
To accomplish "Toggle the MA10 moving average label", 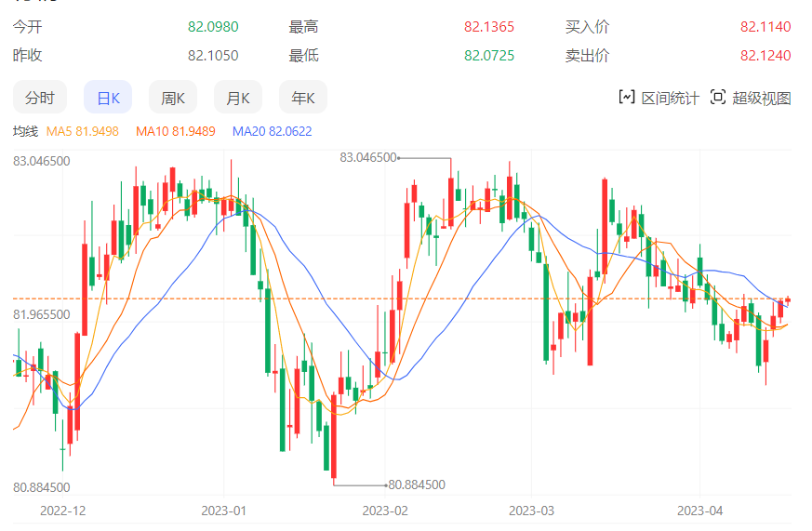I will 175,131.
